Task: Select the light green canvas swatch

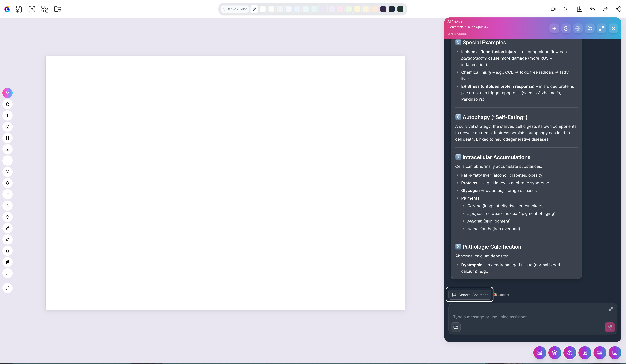Action: click(x=349, y=9)
